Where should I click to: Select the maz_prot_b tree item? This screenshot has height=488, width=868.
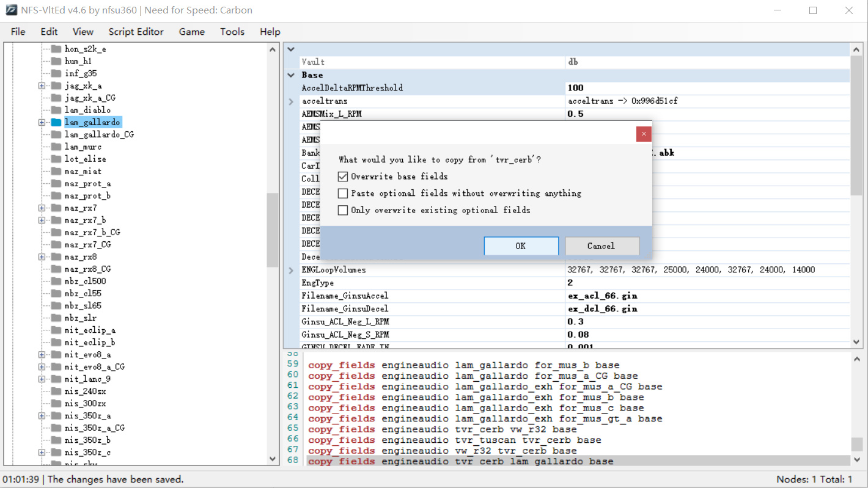pyautogui.click(x=87, y=195)
